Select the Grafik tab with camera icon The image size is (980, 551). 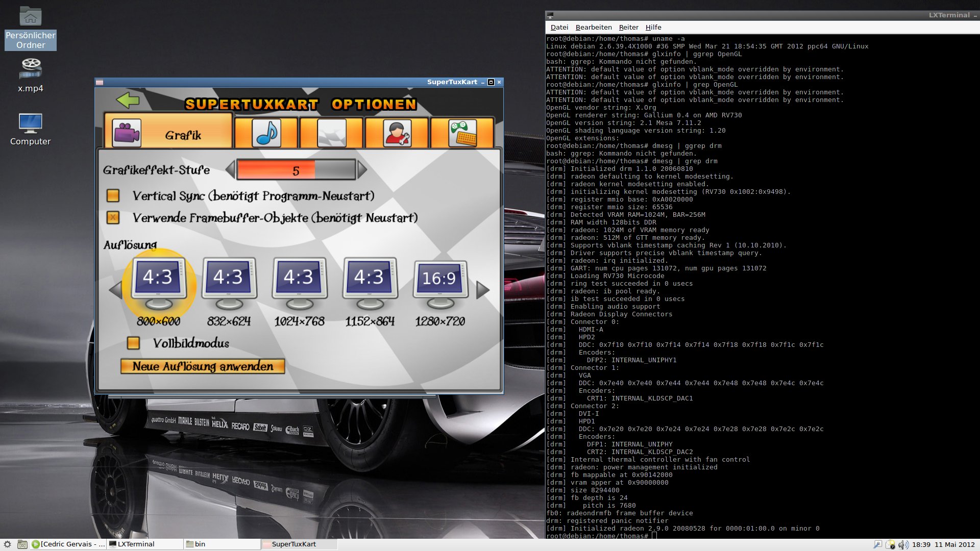(x=168, y=132)
